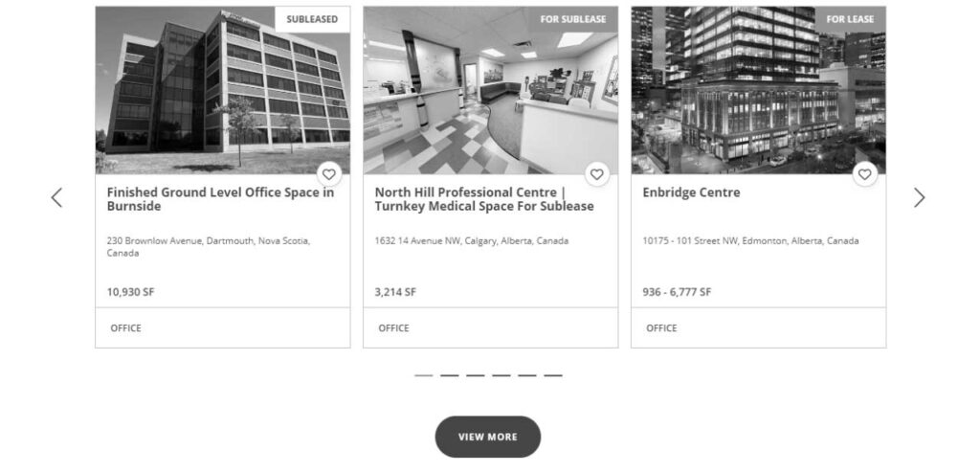Screen dimensions: 980x473
Task: Open North Hill Professional Centre listing title
Action: click(x=484, y=199)
